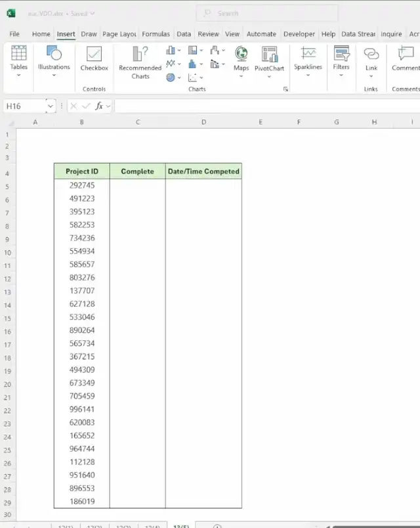Image resolution: width=420 pixels, height=528 pixels.
Task: Click the Illustrations icon
Action: pyautogui.click(x=54, y=58)
